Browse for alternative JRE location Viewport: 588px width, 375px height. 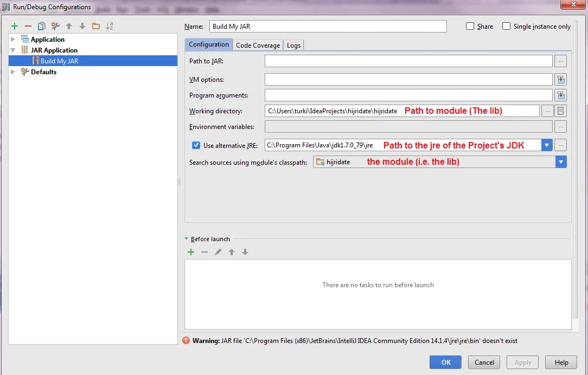[x=561, y=145]
